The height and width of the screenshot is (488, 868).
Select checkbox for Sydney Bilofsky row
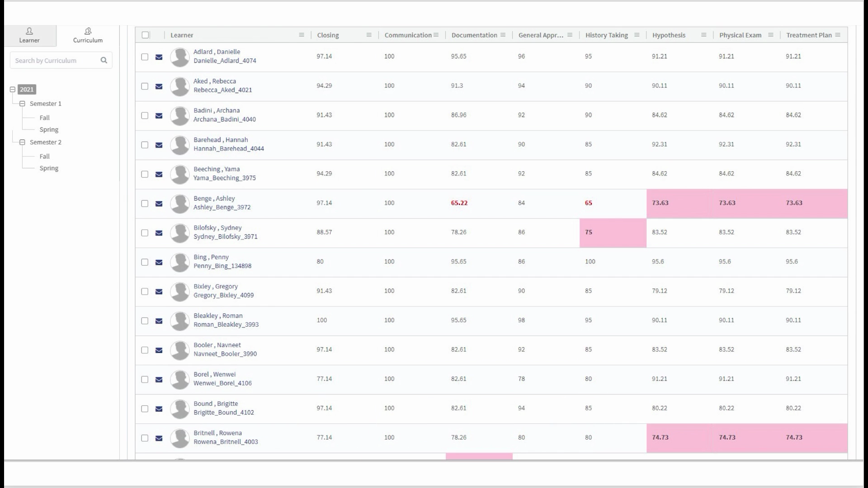145,233
